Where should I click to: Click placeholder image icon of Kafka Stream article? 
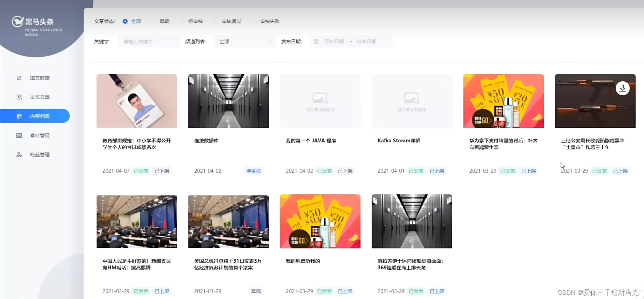click(411, 98)
